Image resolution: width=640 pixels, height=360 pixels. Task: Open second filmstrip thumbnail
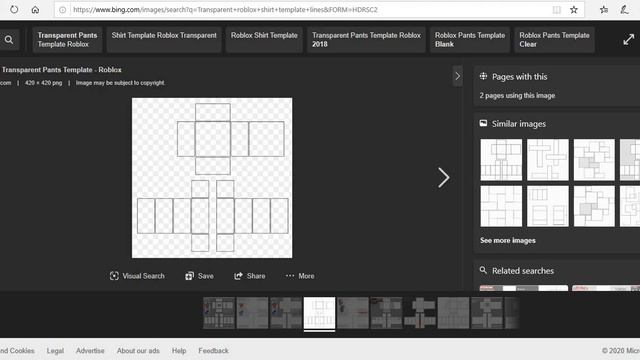pos(253,313)
